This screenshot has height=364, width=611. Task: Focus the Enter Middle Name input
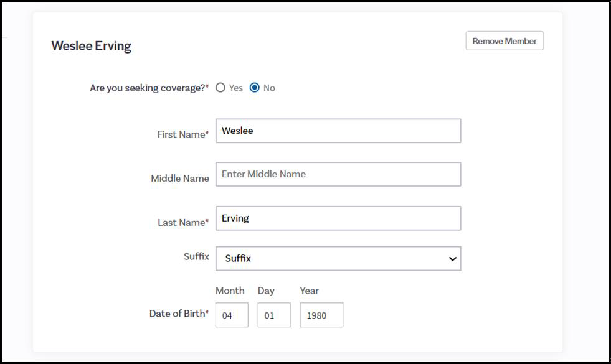click(x=338, y=174)
